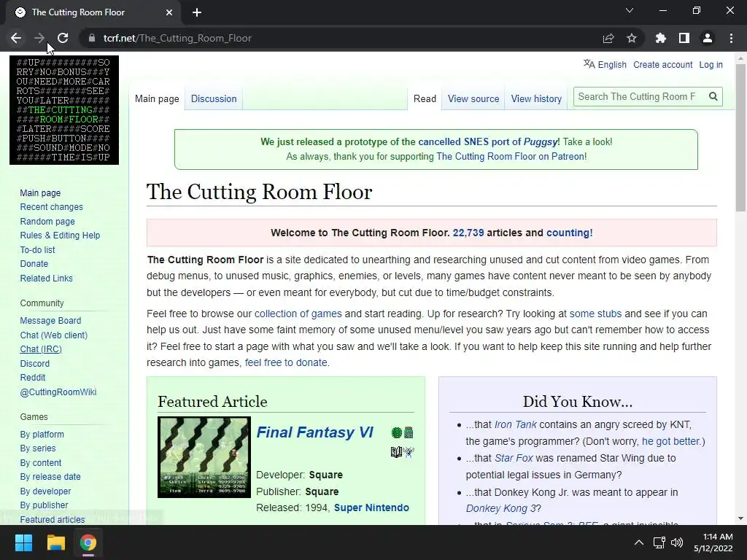Show hidden system tray icons
The width and height of the screenshot is (747, 560).
point(639,542)
